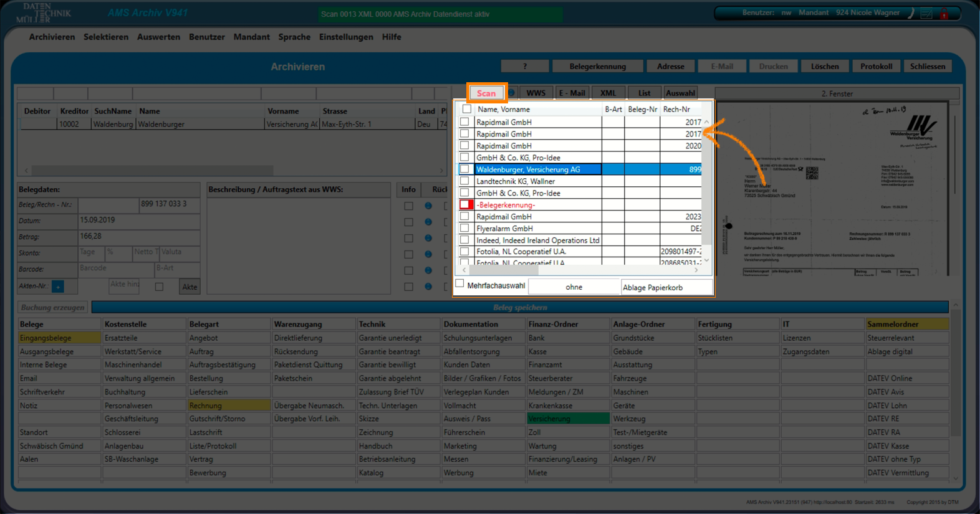Click horizontal scrollbar under the scan list

click(x=580, y=270)
